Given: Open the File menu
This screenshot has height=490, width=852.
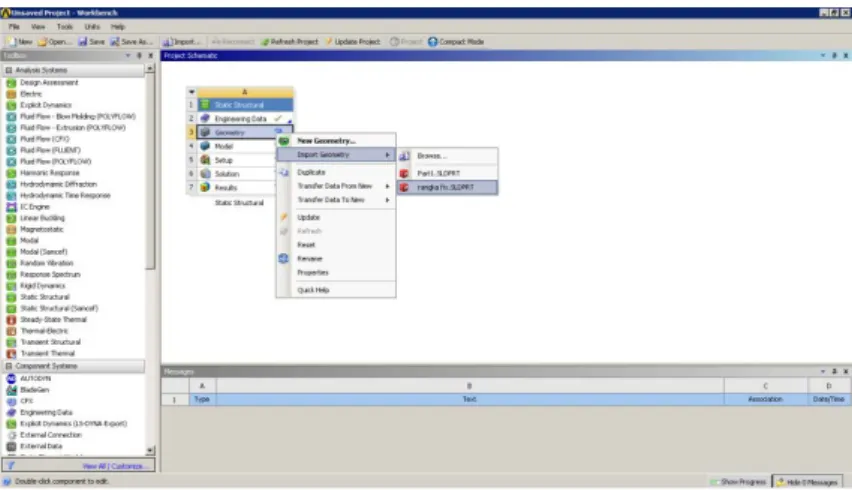Looking at the screenshot, I should point(14,27).
